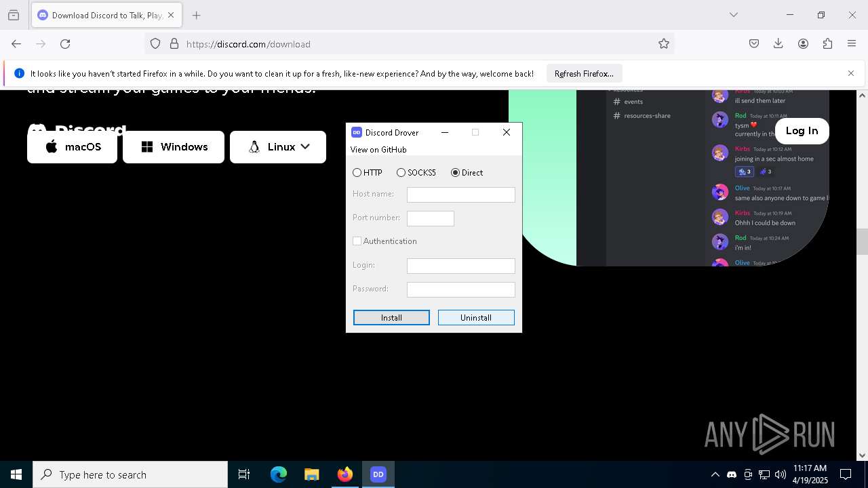Click the address bar URL

click(x=248, y=44)
